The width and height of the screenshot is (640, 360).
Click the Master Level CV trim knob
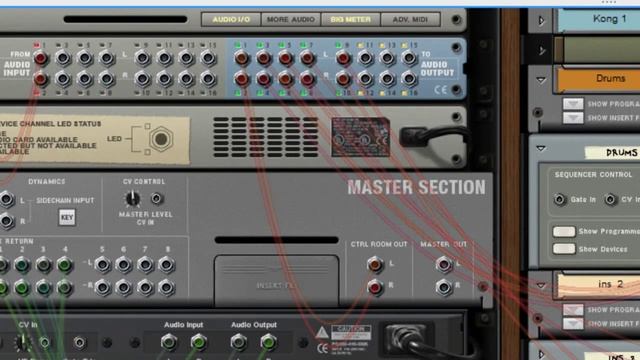[132, 199]
